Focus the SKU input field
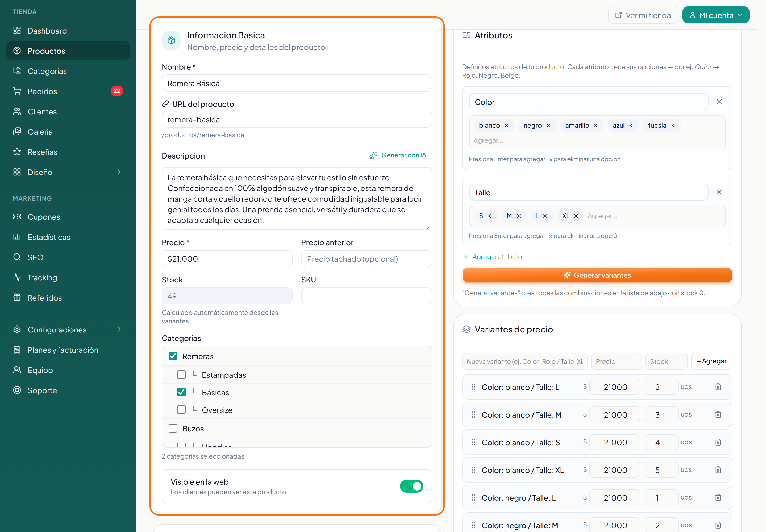 coord(366,296)
